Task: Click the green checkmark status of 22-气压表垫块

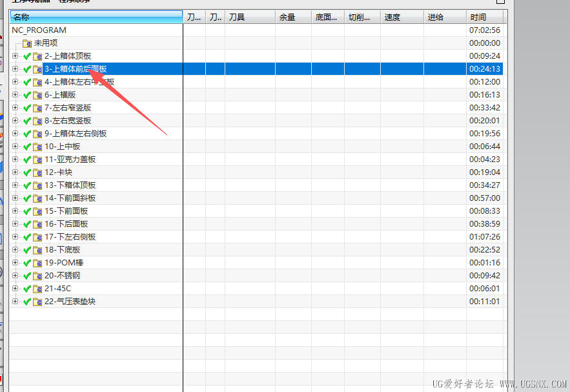Action: (27, 302)
